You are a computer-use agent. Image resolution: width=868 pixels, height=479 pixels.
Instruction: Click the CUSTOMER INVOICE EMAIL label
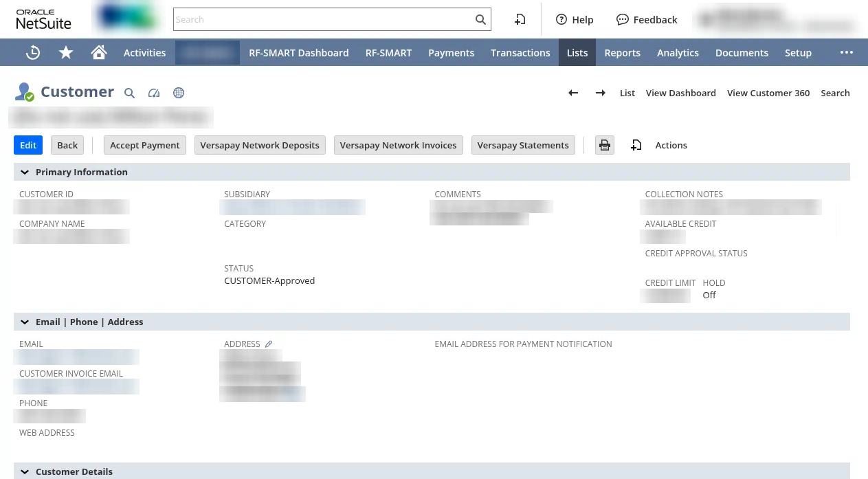point(71,373)
